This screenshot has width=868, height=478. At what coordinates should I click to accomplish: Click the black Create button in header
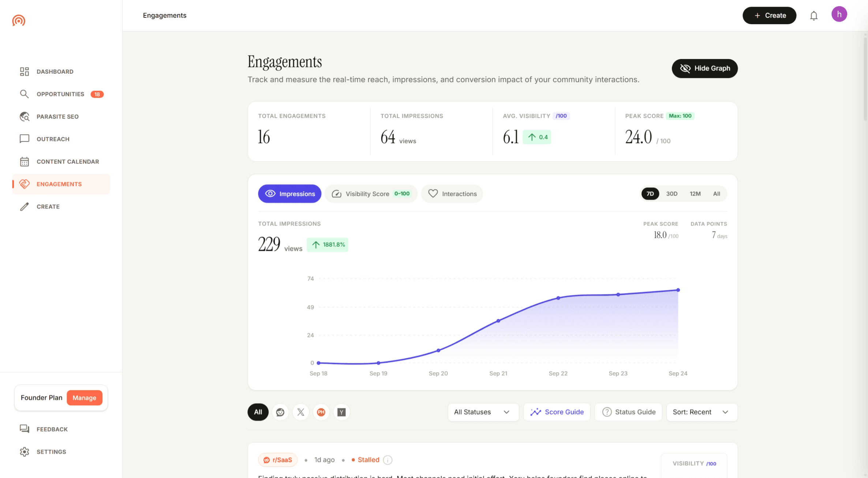click(x=769, y=15)
